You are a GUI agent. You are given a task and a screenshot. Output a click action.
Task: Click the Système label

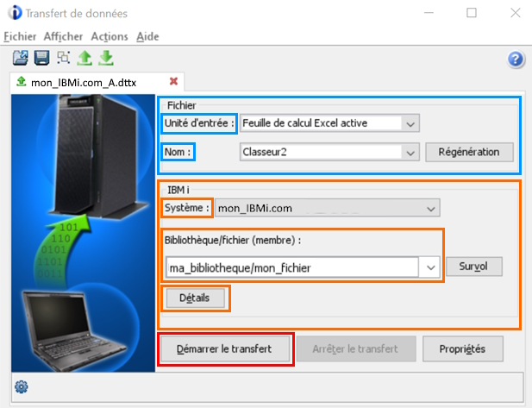[187, 208]
